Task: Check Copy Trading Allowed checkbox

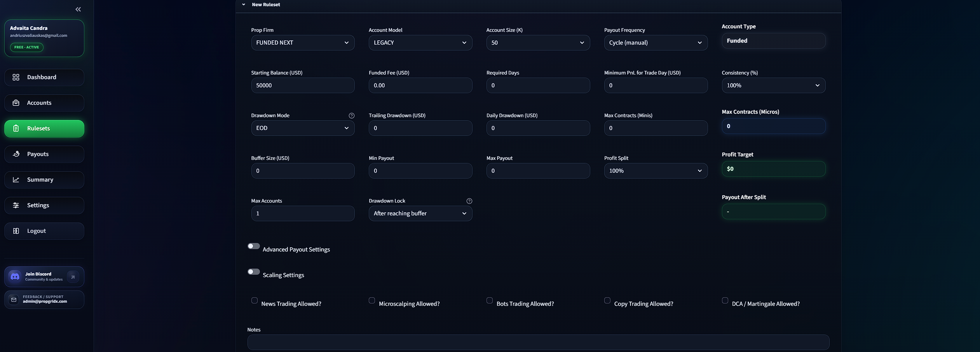Action: pyautogui.click(x=607, y=300)
